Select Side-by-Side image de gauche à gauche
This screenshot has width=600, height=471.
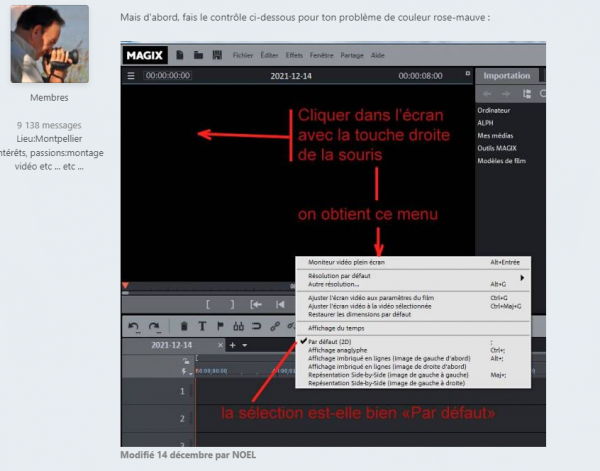[413, 375]
